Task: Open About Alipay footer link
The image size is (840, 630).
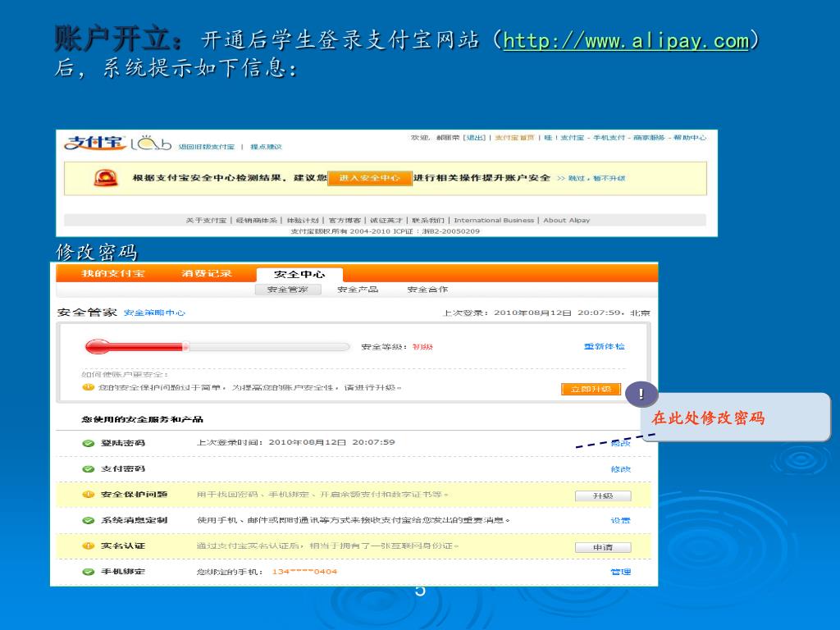Action: tap(566, 220)
